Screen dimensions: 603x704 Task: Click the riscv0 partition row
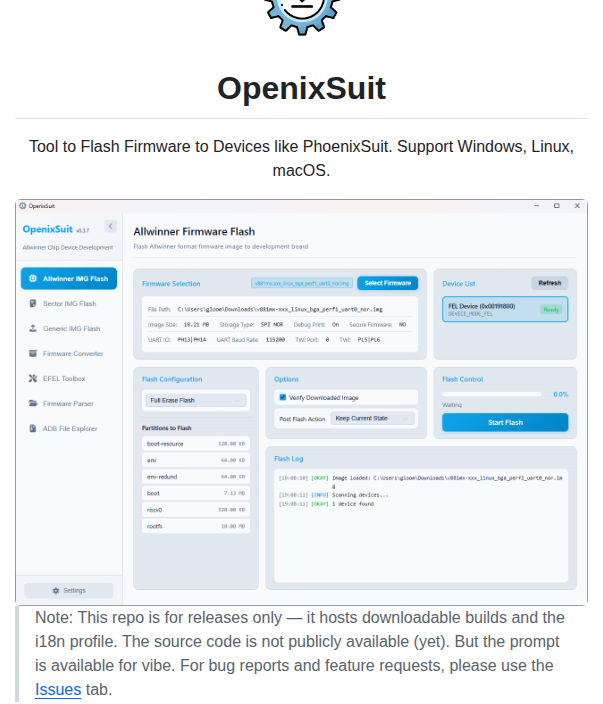pyautogui.click(x=196, y=510)
